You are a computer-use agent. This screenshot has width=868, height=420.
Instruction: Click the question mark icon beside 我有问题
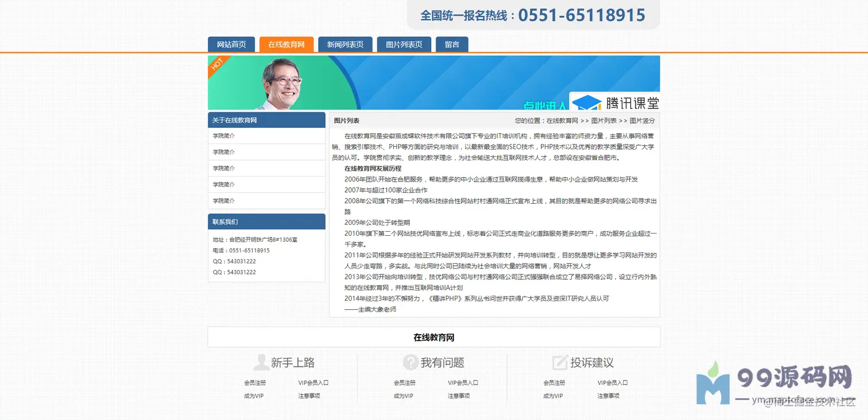pyautogui.click(x=410, y=363)
